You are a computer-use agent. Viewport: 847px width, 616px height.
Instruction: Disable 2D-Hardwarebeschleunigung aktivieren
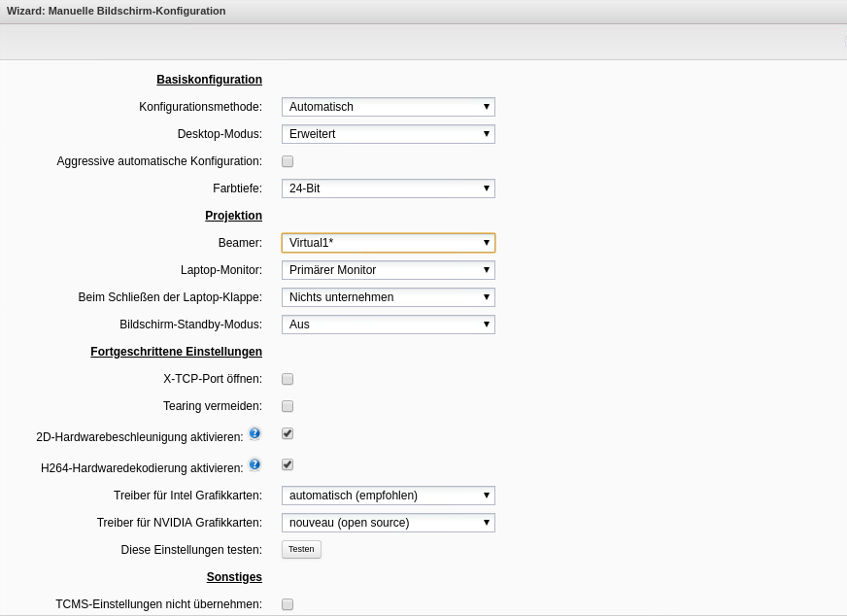coord(288,433)
